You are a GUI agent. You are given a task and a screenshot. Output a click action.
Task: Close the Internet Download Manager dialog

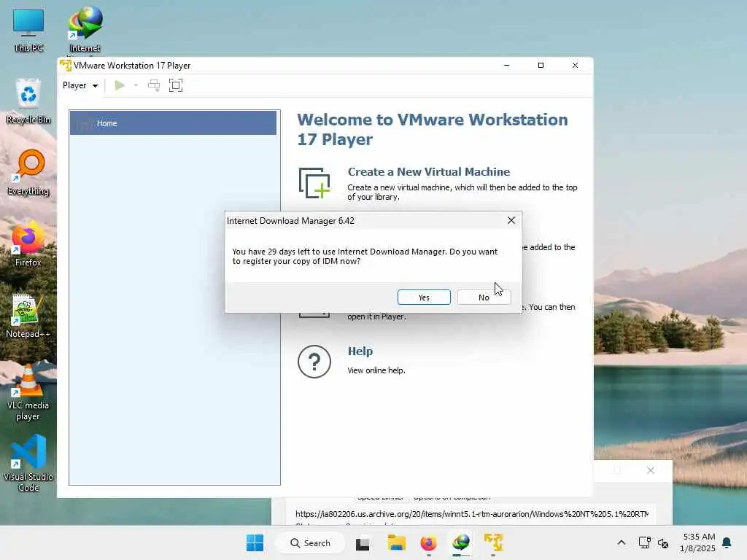click(511, 220)
